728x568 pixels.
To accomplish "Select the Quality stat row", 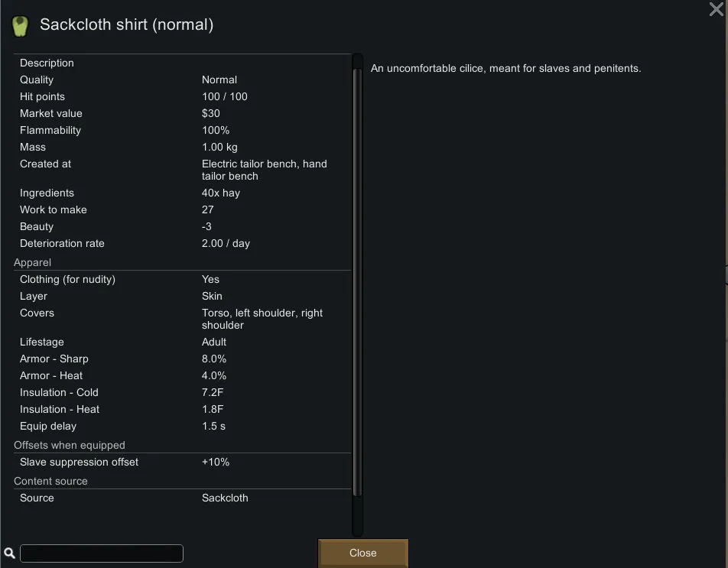I will point(182,80).
